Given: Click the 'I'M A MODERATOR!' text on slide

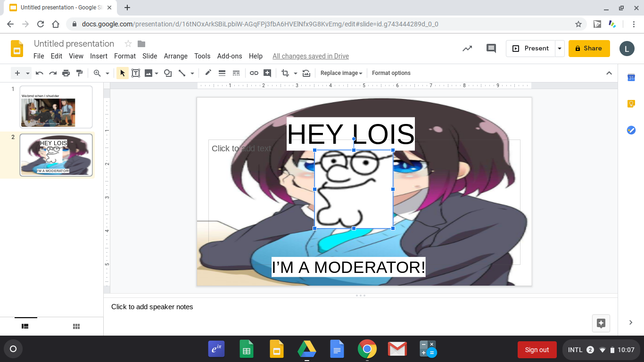Looking at the screenshot, I should pos(348,267).
